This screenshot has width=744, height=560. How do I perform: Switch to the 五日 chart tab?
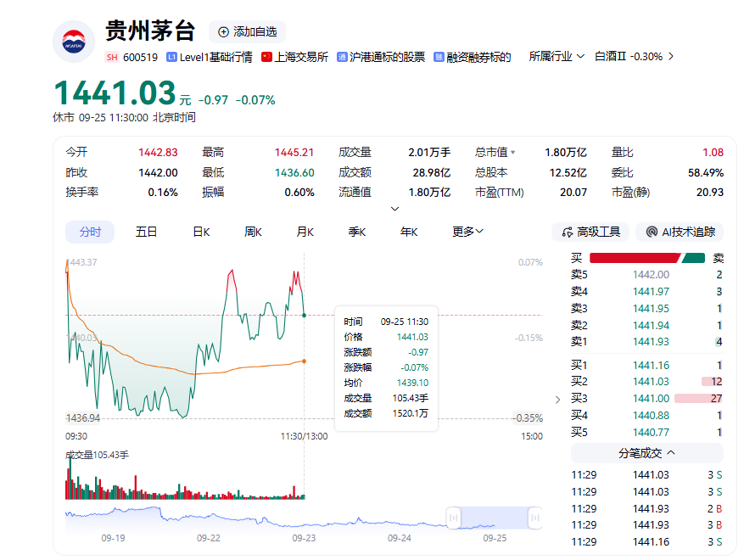[146, 232]
